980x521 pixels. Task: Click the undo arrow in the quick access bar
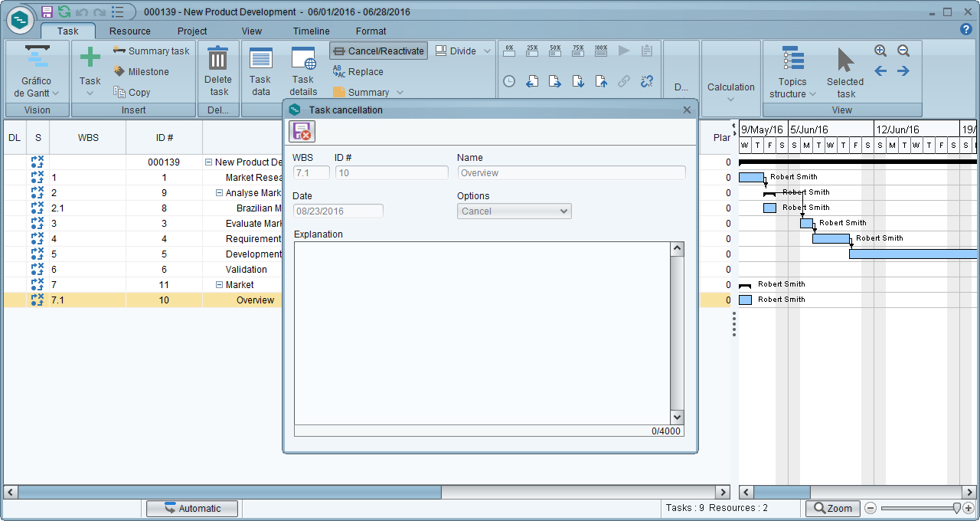82,11
